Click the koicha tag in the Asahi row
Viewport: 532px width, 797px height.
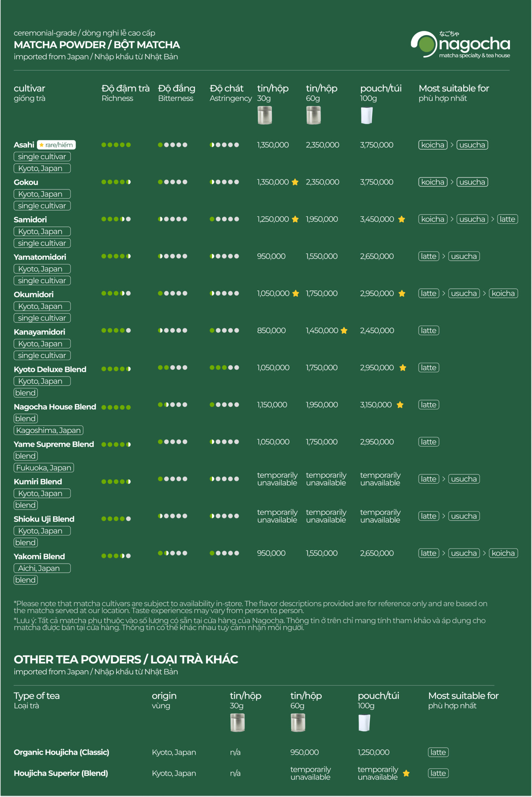[433, 145]
